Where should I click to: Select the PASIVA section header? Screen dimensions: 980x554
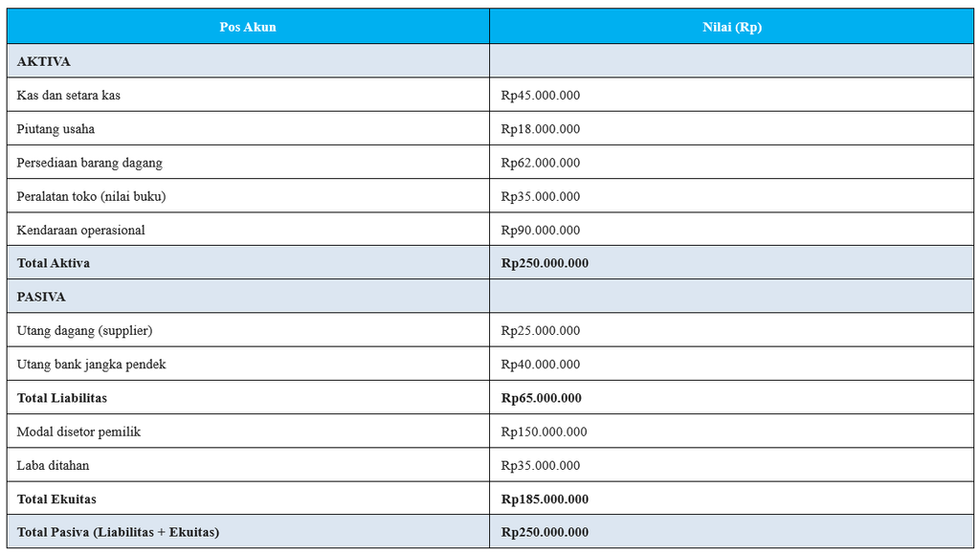pos(490,297)
